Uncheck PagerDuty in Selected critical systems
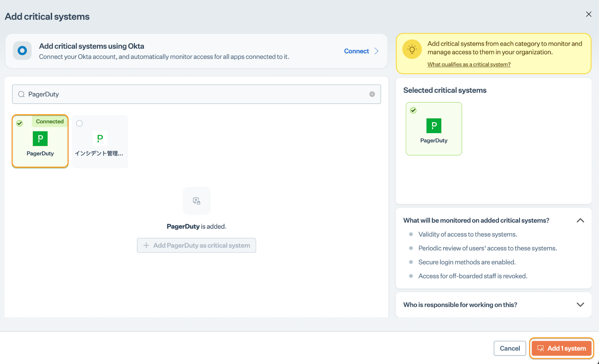The height and width of the screenshot is (364, 599). (413, 110)
